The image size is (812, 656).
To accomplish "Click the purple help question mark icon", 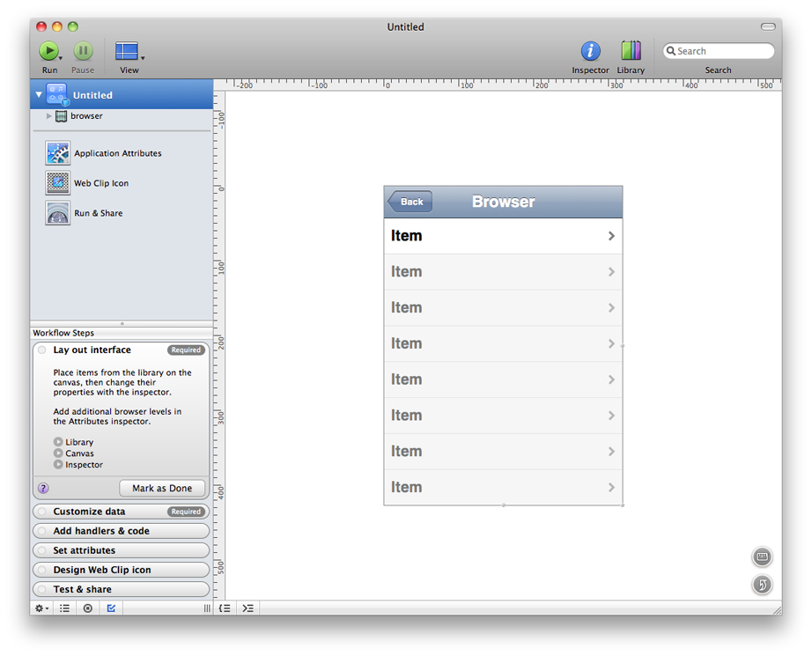I will coord(43,489).
